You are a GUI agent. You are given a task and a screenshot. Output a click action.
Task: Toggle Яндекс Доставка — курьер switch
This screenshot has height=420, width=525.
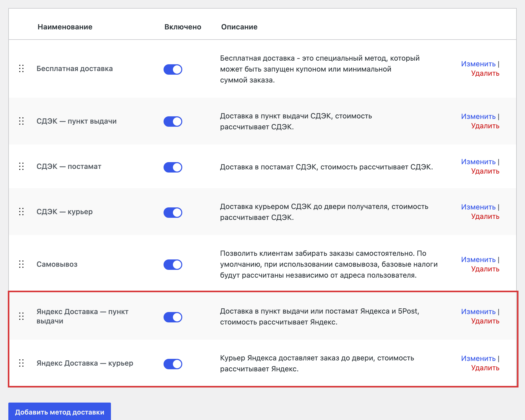pyautogui.click(x=173, y=364)
